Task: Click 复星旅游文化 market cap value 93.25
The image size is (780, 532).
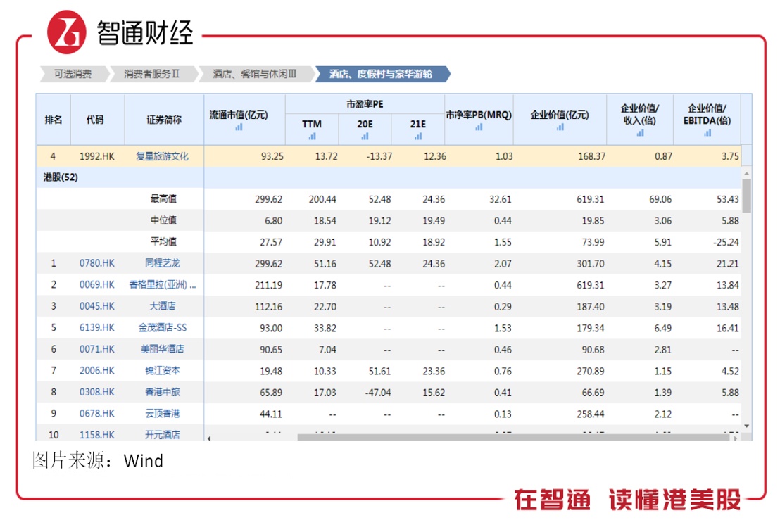Action: click(272, 156)
